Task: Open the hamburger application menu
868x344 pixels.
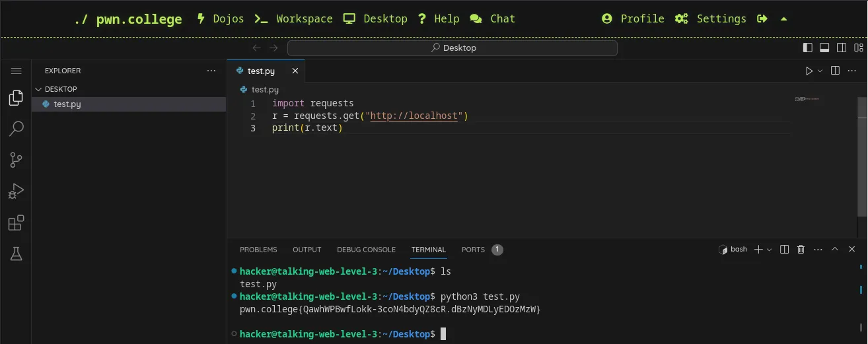Action: 16,71
